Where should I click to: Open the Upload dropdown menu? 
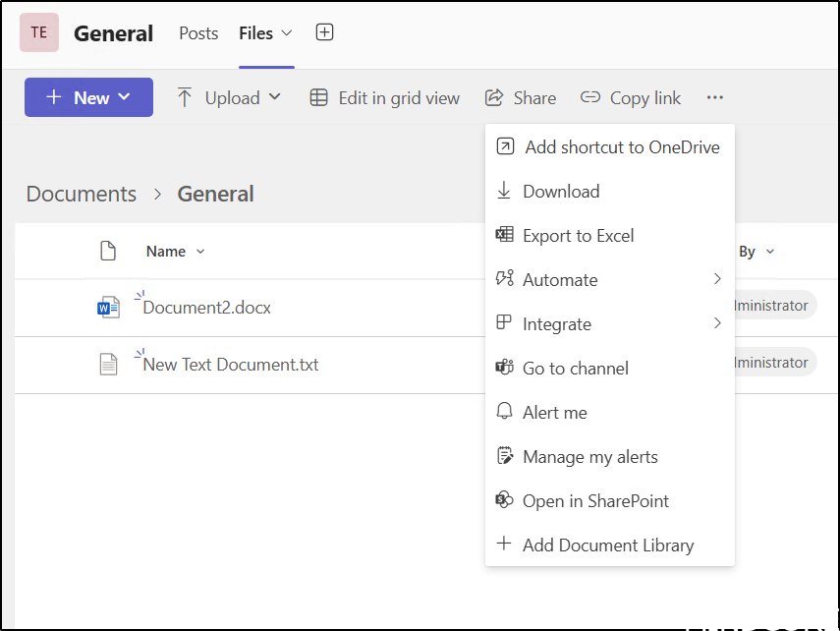pos(229,97)
